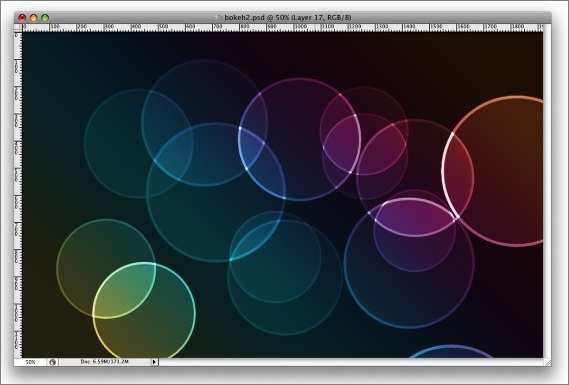The image size is (569, 385).
Task: Click the ruler origin corner box
Action: (x=18, y=28)
